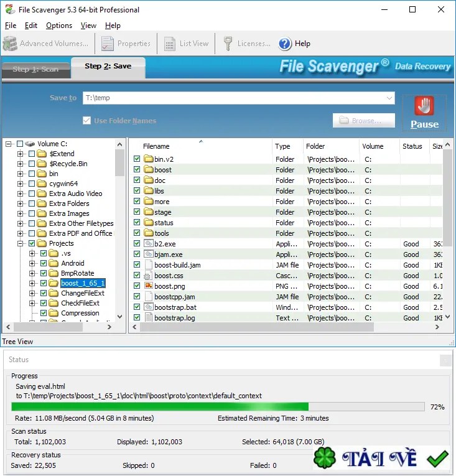This screenshot has width=456, height=476.
Task: Open the Options menu
Action: (x=59, y=26)
